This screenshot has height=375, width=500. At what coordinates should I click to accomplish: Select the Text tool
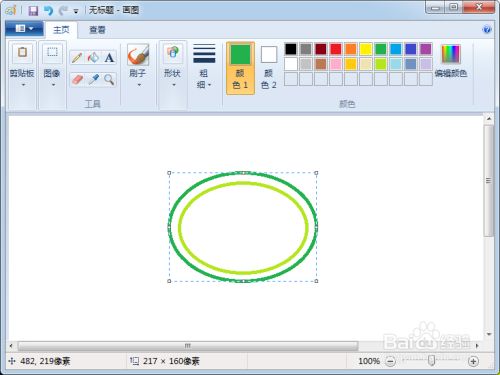(x=109, y=58)
